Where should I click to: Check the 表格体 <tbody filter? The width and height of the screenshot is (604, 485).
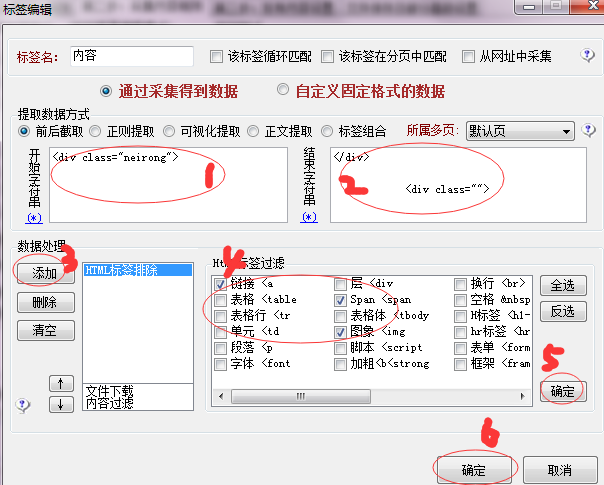point(340,316)
